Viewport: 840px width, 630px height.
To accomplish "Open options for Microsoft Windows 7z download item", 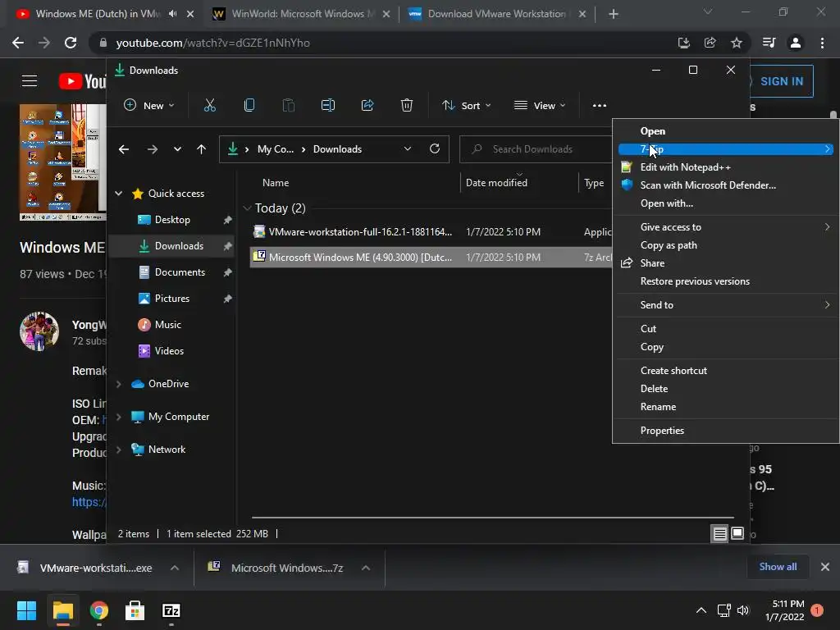I will pos(366,568).
